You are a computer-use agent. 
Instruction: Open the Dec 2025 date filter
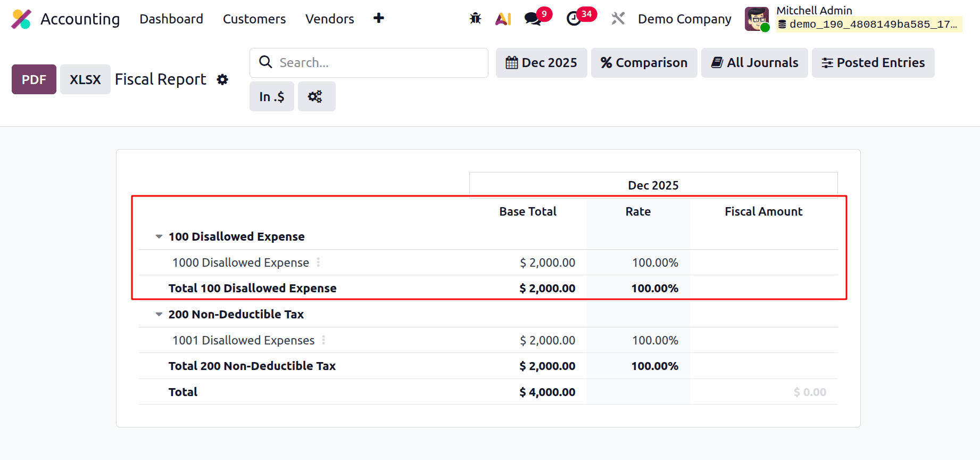click(x=542, y=63)
